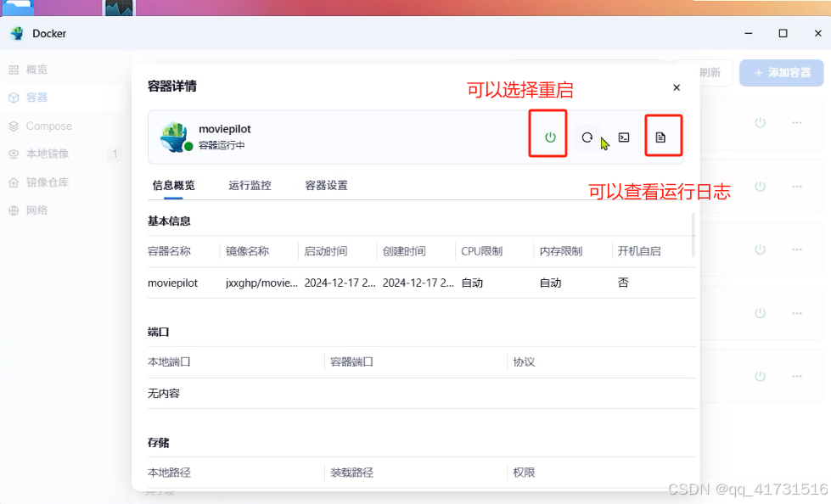Viewport: 831px width, 504px height.
Task: Open 本地镜像 in the Docker sidebar
Action: [48, 154]
